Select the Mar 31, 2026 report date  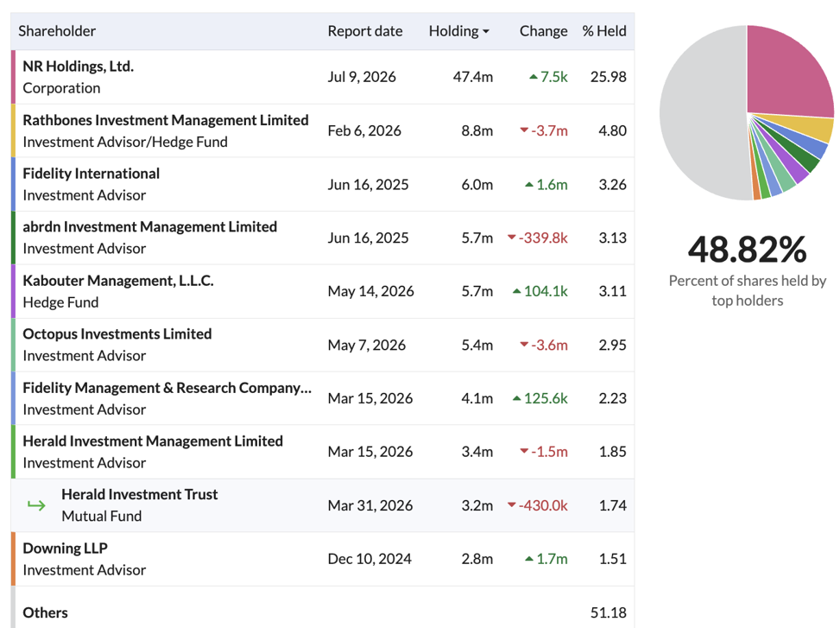(x=370, y=505)
